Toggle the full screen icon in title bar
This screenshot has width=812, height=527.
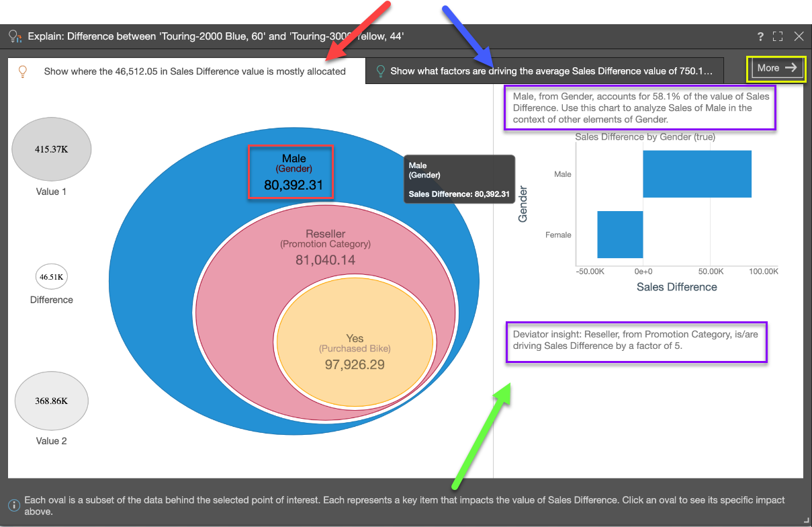point(778,36)
